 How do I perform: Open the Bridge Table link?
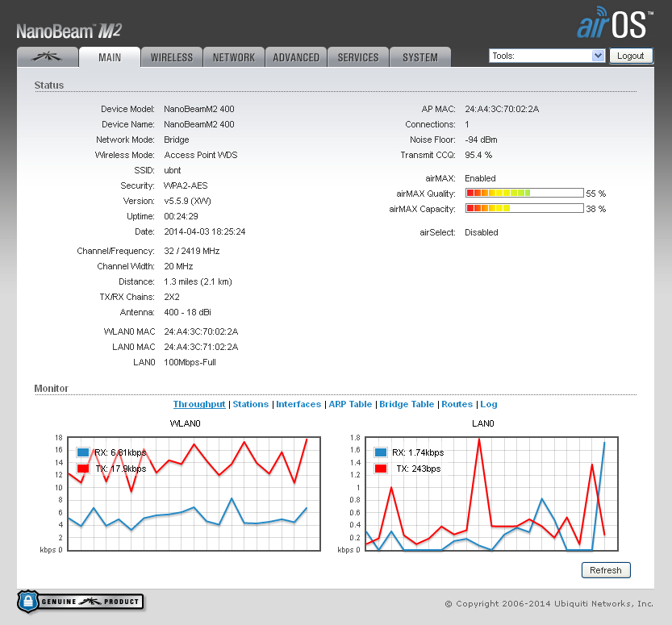click(407, 404)
